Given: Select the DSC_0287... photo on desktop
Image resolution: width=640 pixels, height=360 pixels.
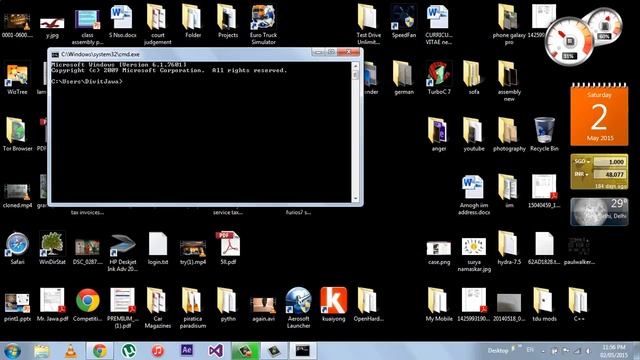Looking at the screenshot, I should tap(87, 251).
